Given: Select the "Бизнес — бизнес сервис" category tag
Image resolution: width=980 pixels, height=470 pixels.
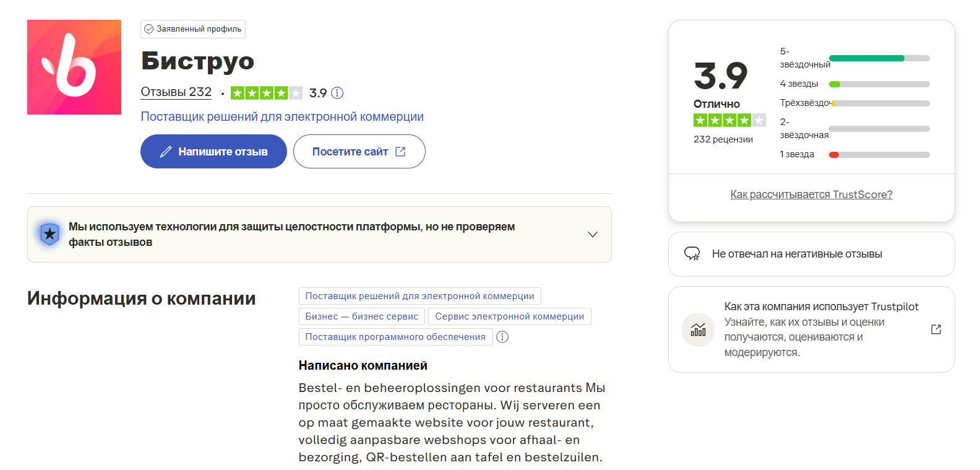Looking at the screenshot, I should tap(361, 316).
